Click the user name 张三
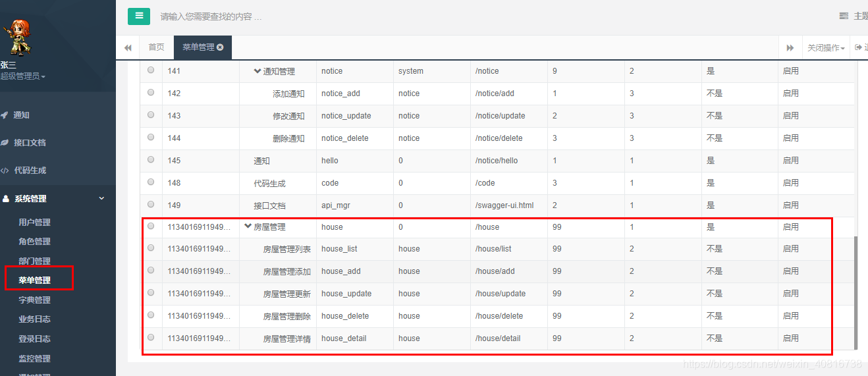The image size is (868, 376). click(x=8, y=65)
